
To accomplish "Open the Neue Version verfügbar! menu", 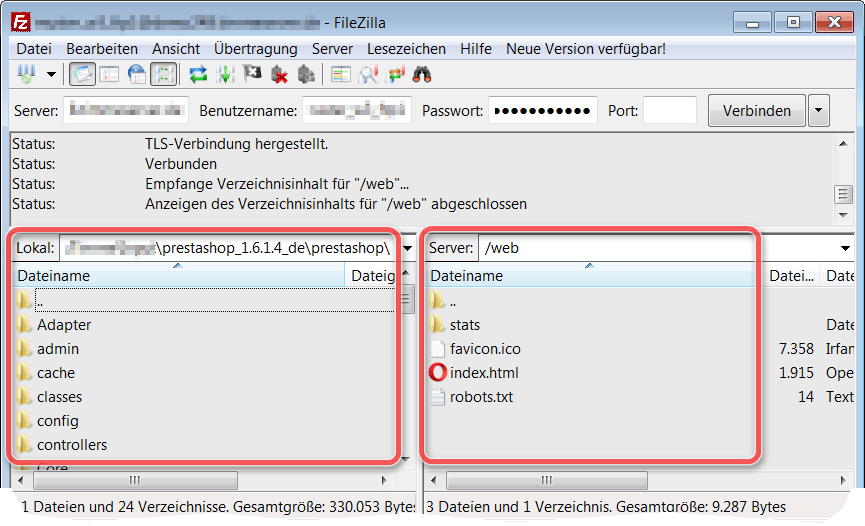I will [586, 49].
